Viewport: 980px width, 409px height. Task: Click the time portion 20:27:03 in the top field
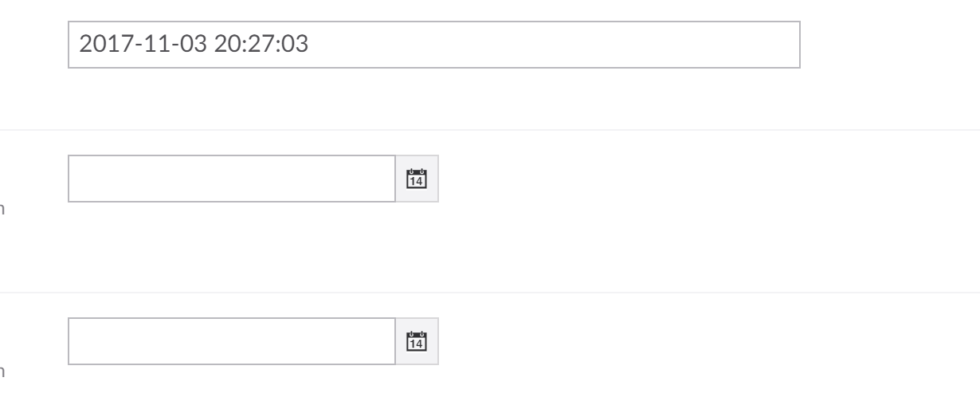pos(261,44)
